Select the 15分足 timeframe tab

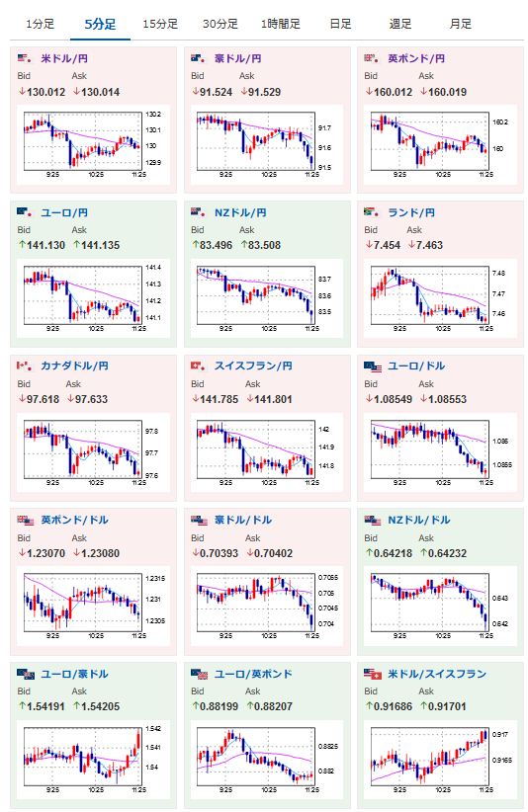160,24
